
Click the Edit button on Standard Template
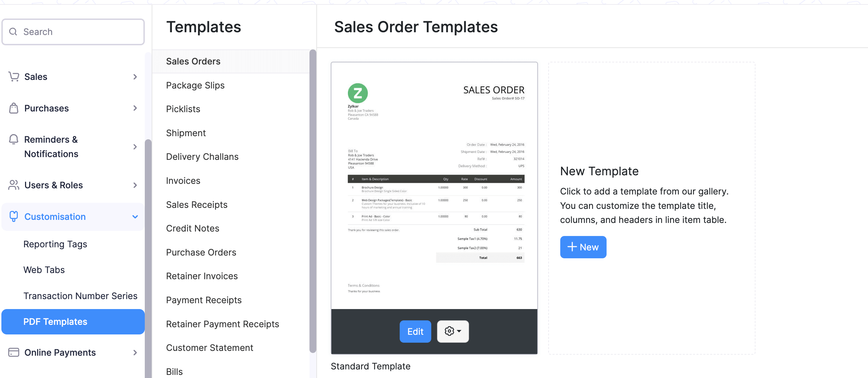tap(415, 331)
